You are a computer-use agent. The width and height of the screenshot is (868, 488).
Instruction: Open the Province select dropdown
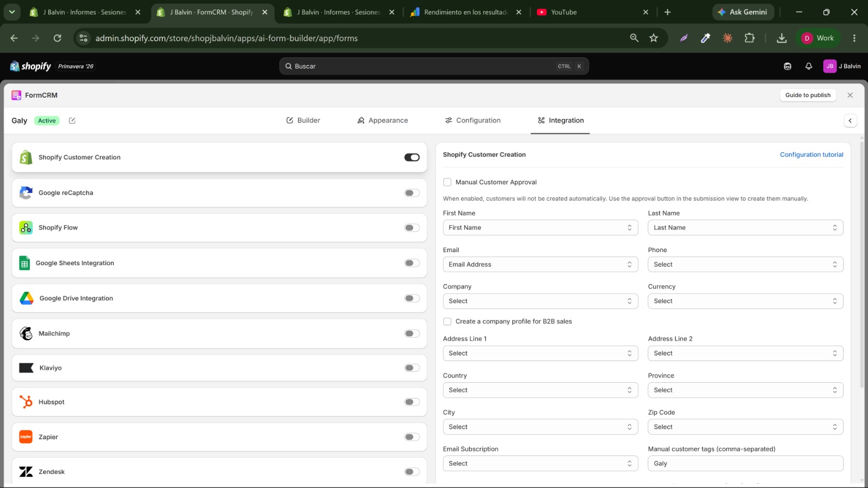[x=745, y=390]
